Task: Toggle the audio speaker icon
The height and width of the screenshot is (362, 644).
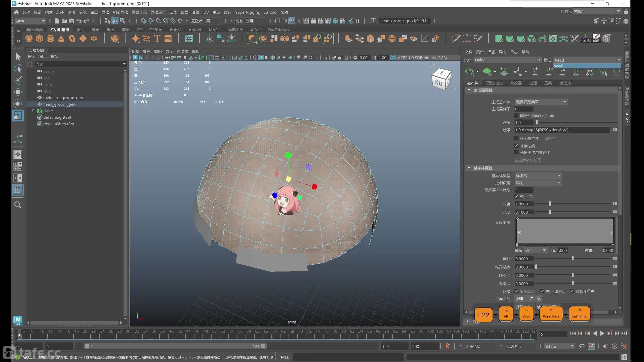Action: coord(605,346)
